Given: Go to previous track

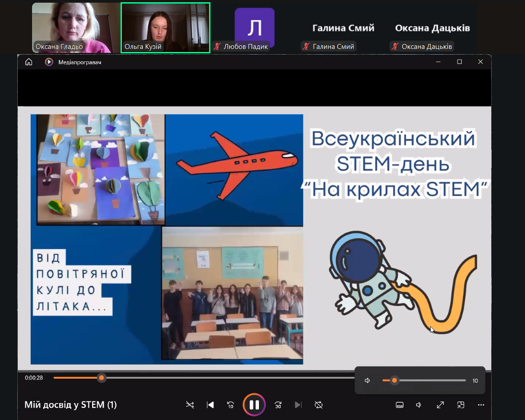Looking at the screenshot, I should click(210, 404).
